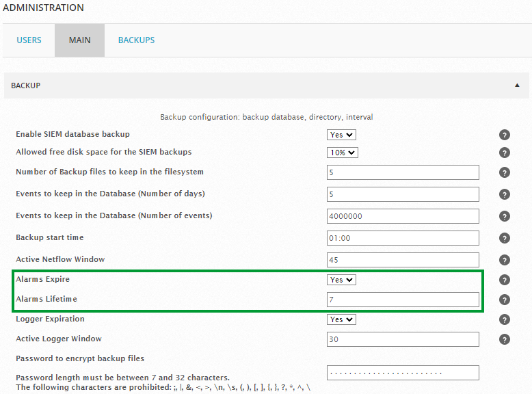Click the Alarms Lifetime input field
This screenshot has height=394, width=532.
pos(402,300)
